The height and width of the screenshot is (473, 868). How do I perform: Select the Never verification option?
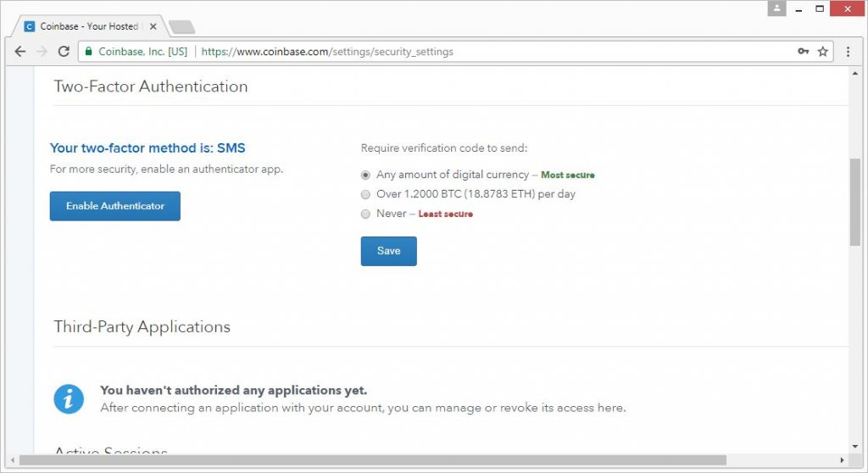click(x=365, y=214)
